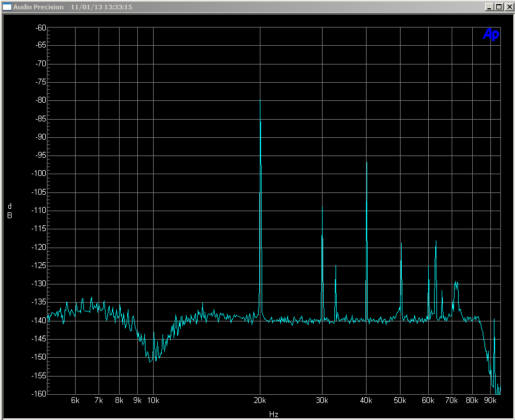
Task: Click the -140 label on the dB axis
Action: pyautogui.click(x=39, y=320)
